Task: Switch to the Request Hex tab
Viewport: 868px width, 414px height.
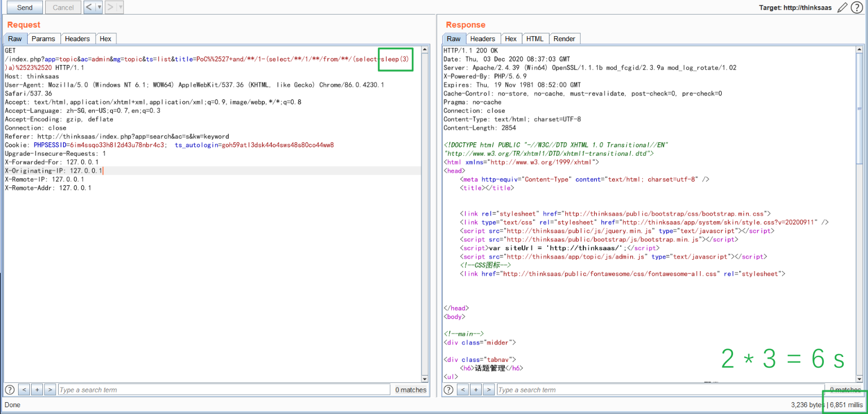Action: point(106,39)
